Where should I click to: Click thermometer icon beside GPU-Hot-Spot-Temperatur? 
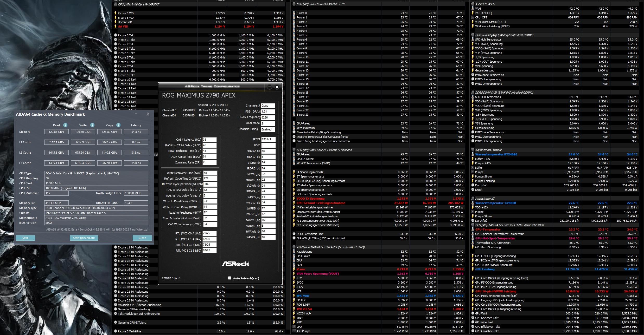tap(473, 238)
